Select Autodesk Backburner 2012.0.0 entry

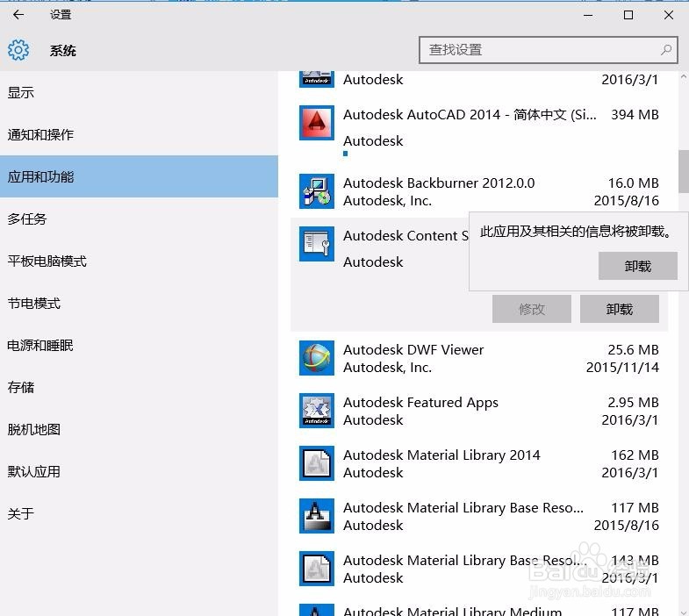479,191
